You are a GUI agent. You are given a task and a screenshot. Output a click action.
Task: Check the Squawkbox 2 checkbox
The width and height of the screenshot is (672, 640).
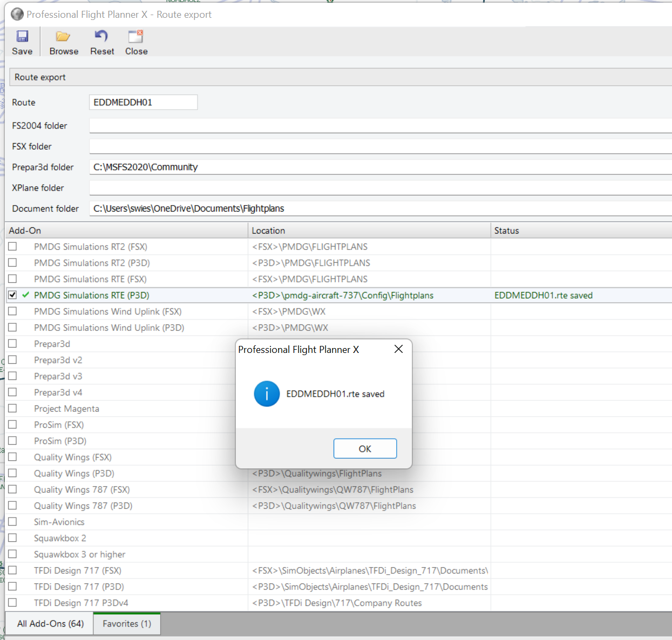pyautogui.click(x=12, y=538)
